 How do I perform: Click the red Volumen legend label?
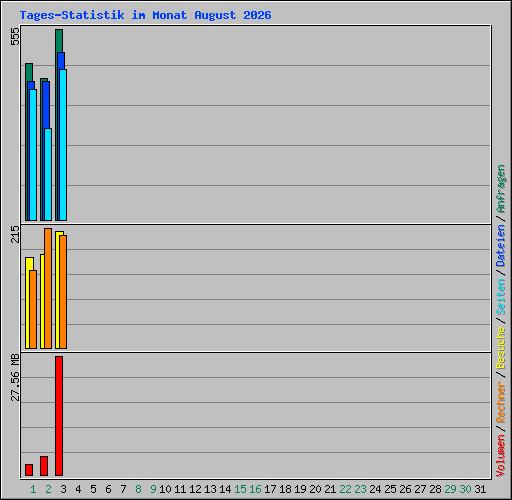pyautogui.click(x=501, y=456)
